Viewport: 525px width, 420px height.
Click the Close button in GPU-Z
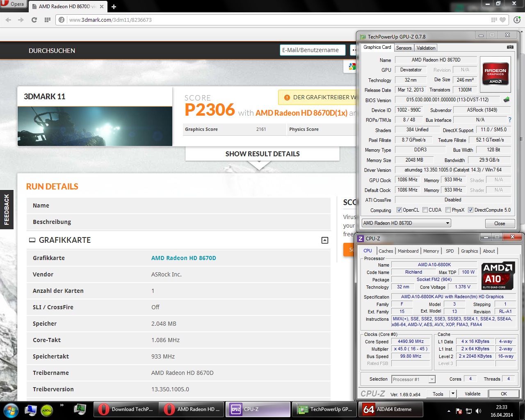[500, 224]
